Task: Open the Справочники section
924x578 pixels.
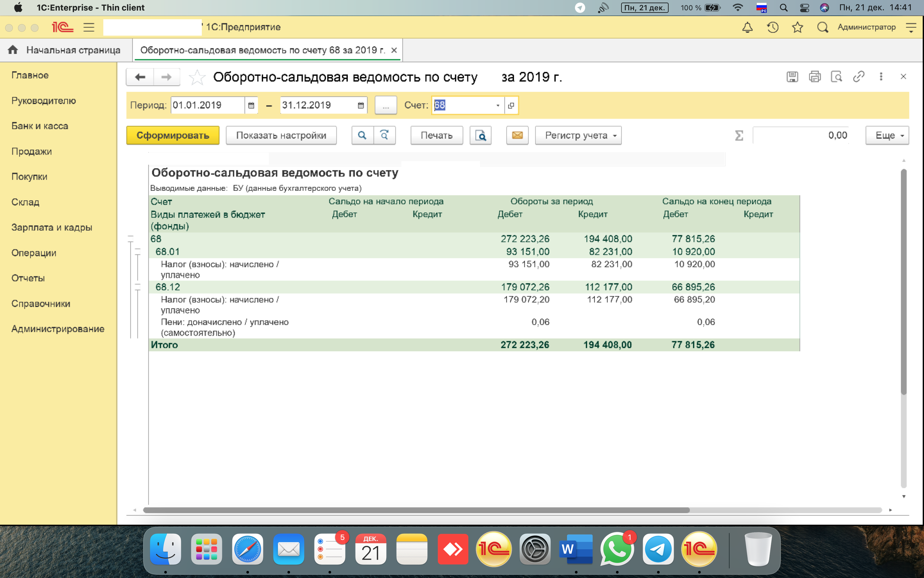Action: [41, 303]
